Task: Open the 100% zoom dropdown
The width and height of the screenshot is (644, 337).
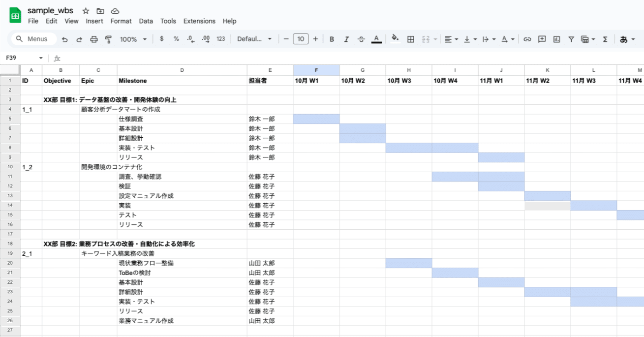Action: (x=133, y=39)
